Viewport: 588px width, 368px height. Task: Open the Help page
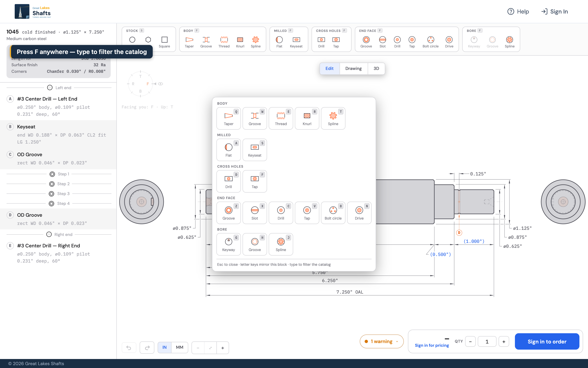click(x=518, y=11)
